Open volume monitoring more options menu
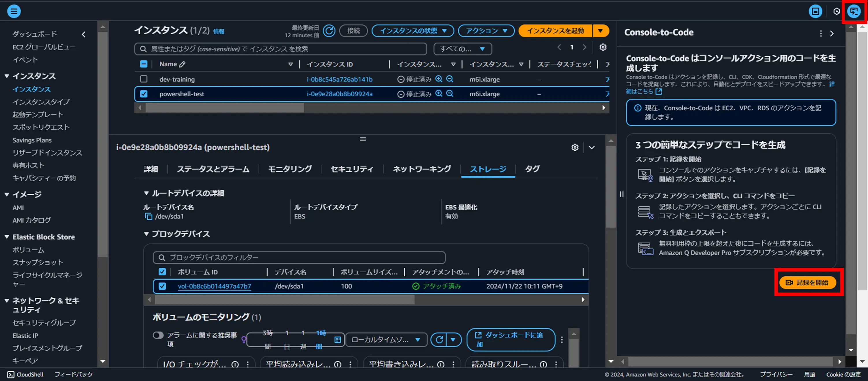Screen dimensions: 868x381 (562, 339)
